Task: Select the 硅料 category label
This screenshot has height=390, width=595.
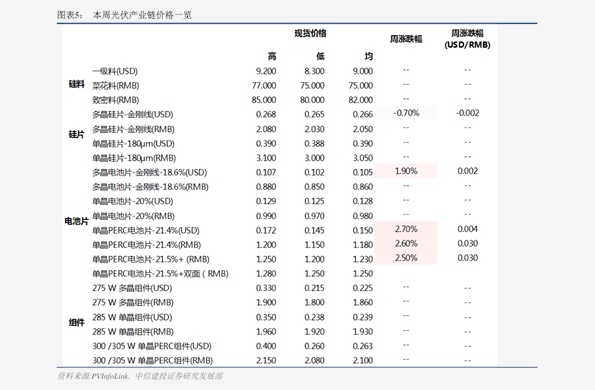Action: pyautogui.click(x=76, y=84)
